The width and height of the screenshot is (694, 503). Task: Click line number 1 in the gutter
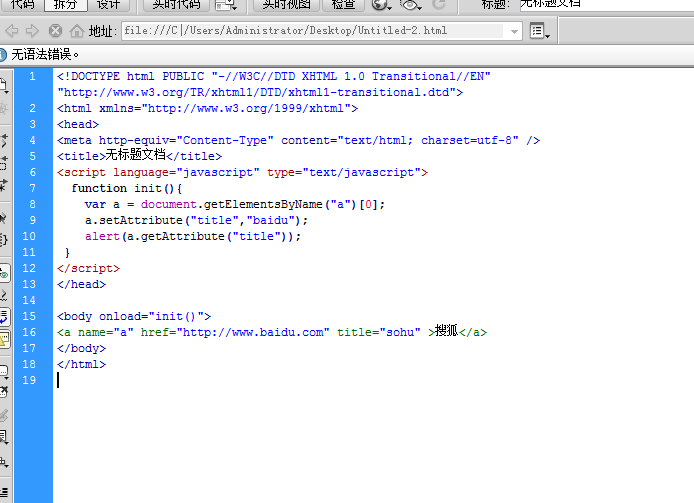[x=32, y=76]
